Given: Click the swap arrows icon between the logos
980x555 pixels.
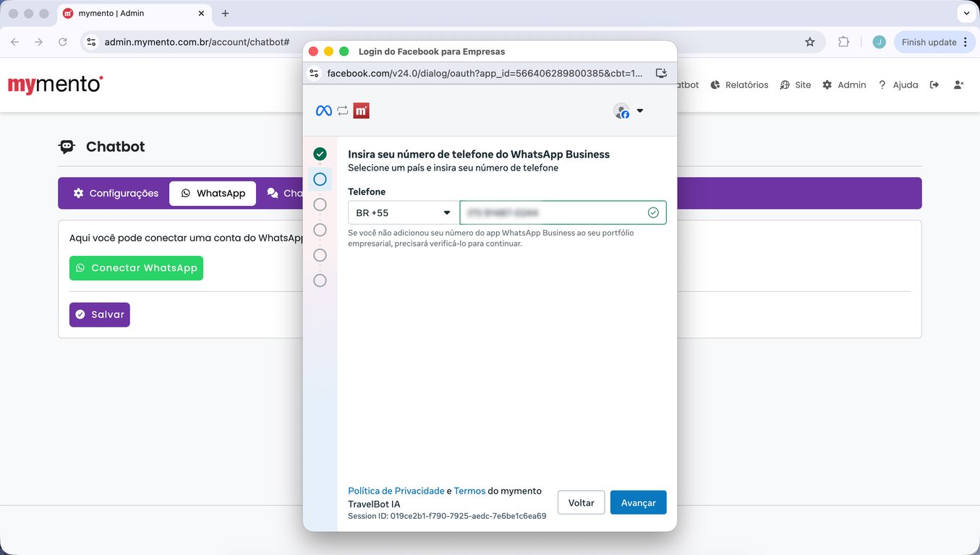Looking at the screenshot, I should click(x=343, y=111).
